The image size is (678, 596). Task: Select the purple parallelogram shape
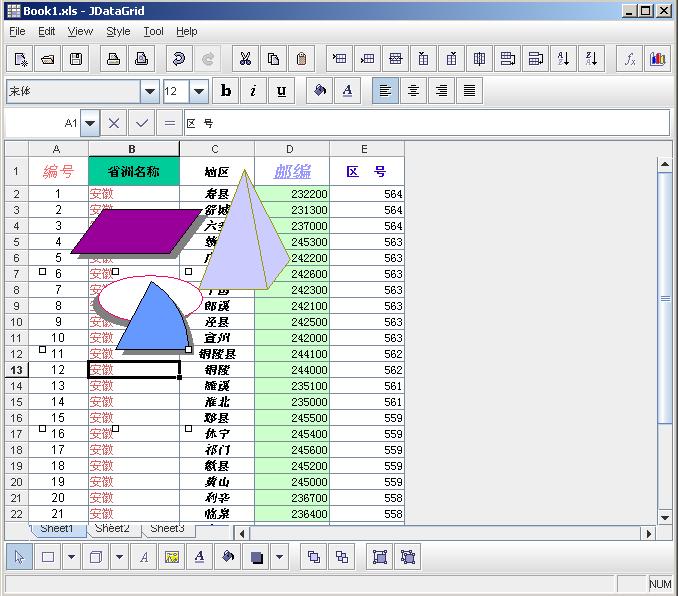137,231
